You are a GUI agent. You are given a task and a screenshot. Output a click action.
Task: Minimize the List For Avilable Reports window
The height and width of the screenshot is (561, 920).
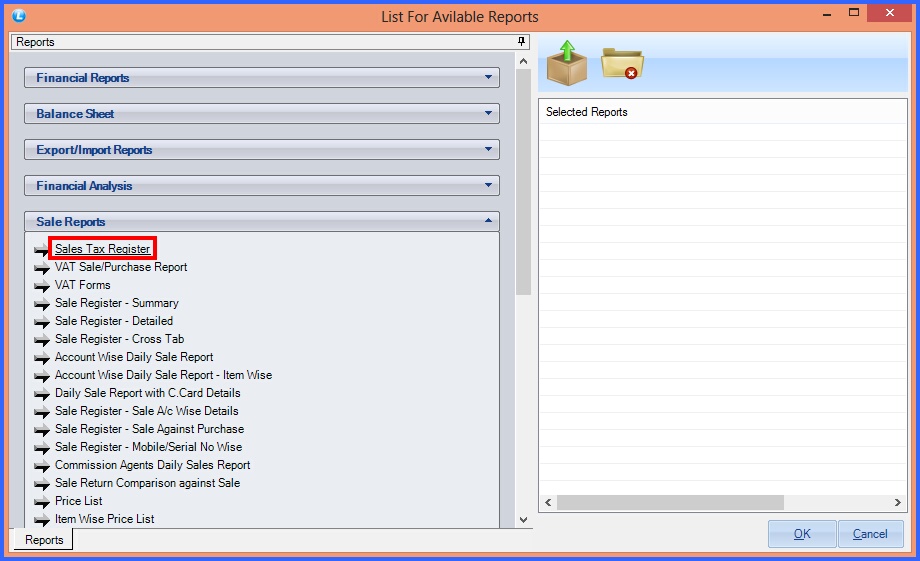(x=827, y=13)
